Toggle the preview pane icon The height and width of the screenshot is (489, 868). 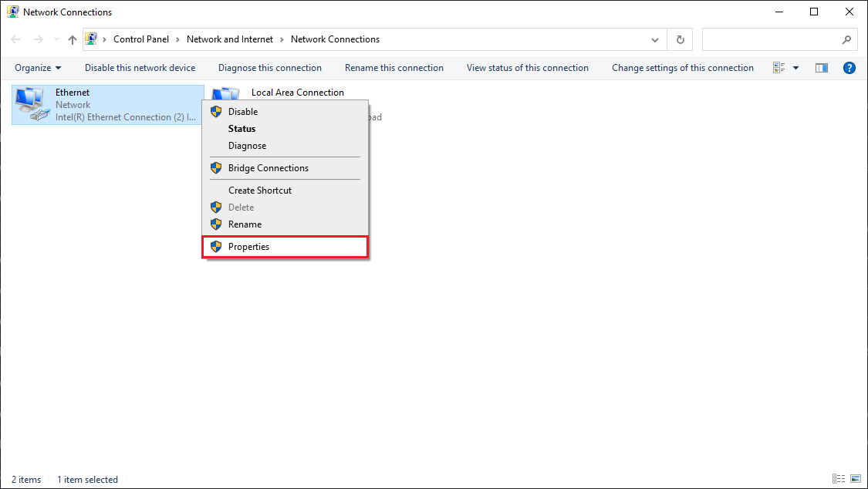822,67
